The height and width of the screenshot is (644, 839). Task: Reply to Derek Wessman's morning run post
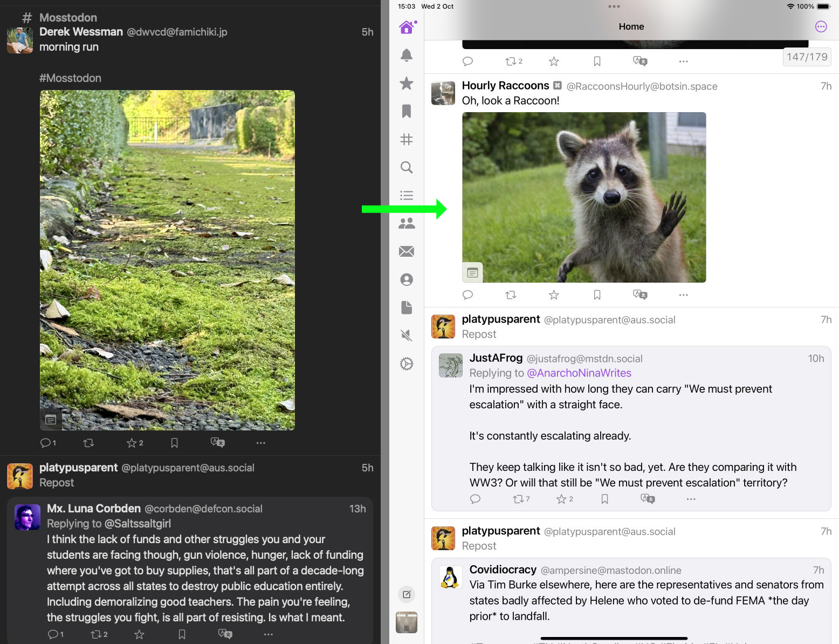[48, 443]
